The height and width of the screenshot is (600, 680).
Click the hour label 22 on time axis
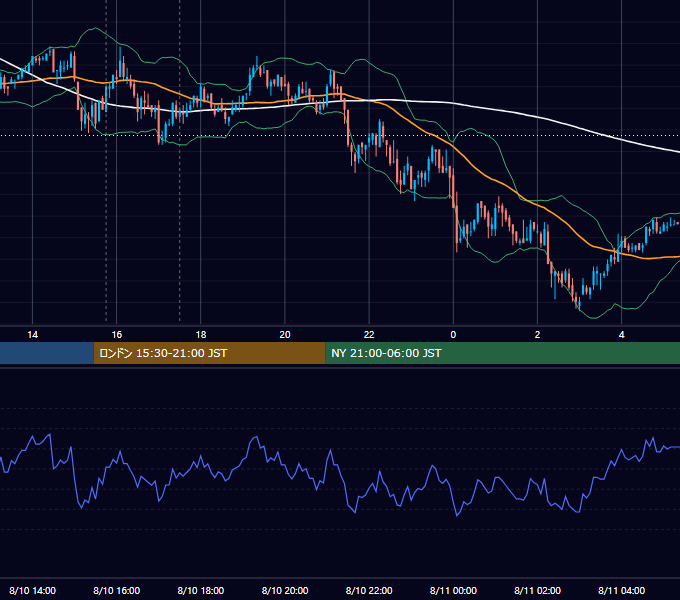click(369, 335)
